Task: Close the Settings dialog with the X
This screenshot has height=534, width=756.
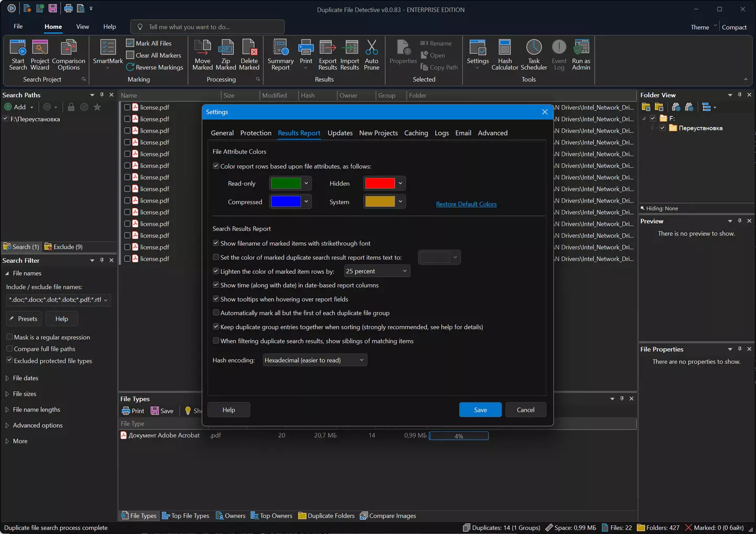Action: (545, 112)
